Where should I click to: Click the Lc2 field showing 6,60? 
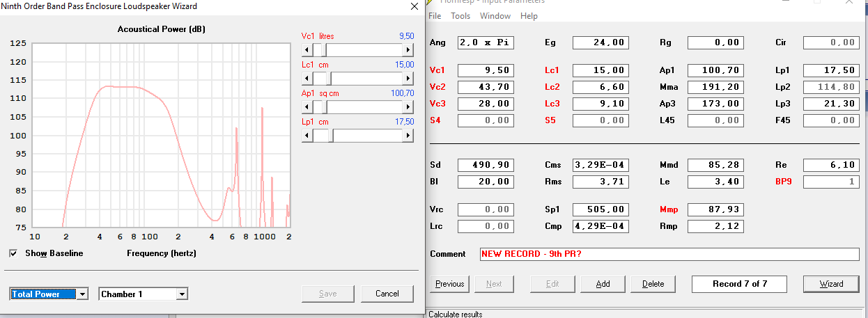(600, 87)
